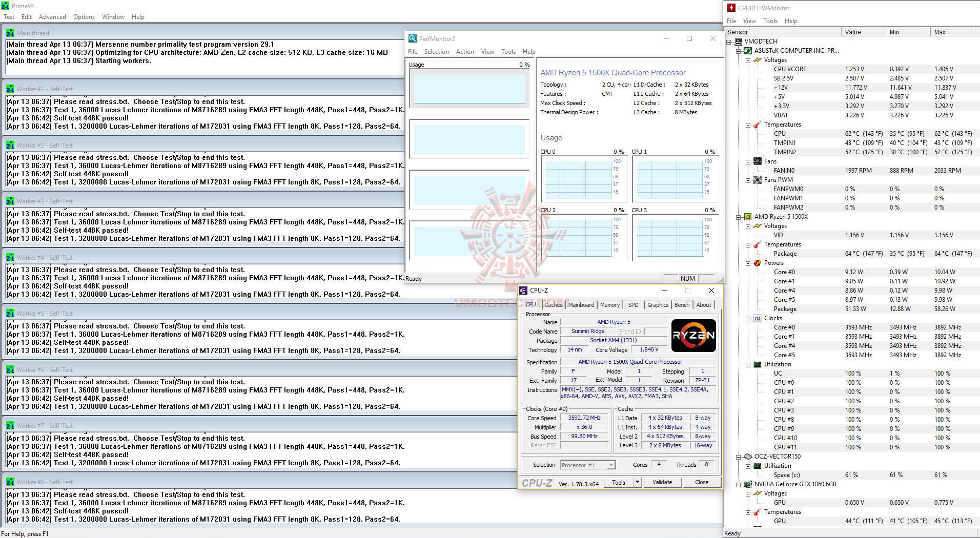Switch to the Memory tab in CPU-Z
This screenshot has height=538, width=980.
[x=610, y=305]
